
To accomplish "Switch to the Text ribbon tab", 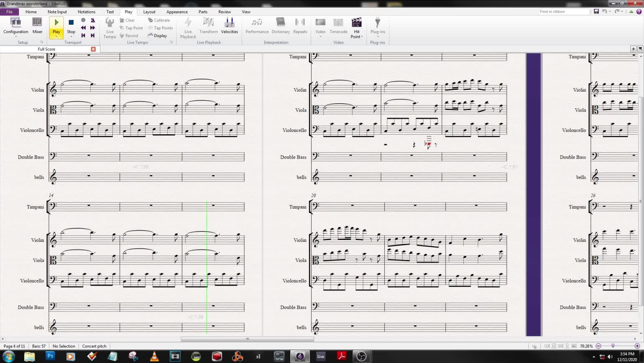I will point(110,12).
